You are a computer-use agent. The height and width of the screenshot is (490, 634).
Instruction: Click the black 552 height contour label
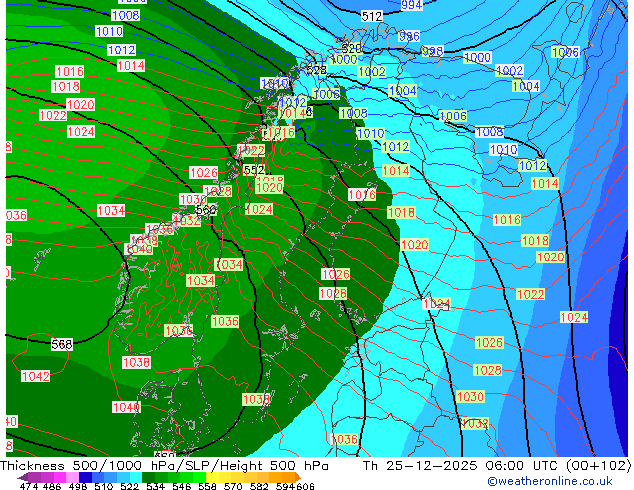[x=254, y=170]
